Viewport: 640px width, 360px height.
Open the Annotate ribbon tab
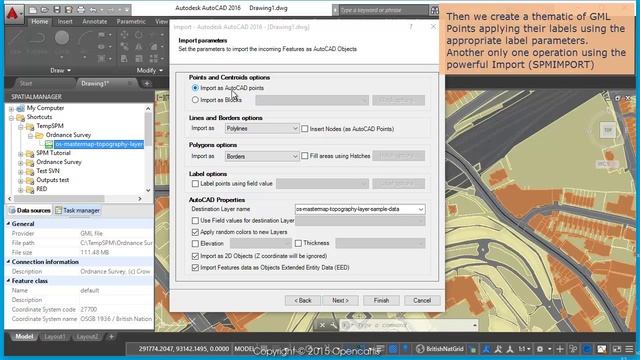(95, 21)
